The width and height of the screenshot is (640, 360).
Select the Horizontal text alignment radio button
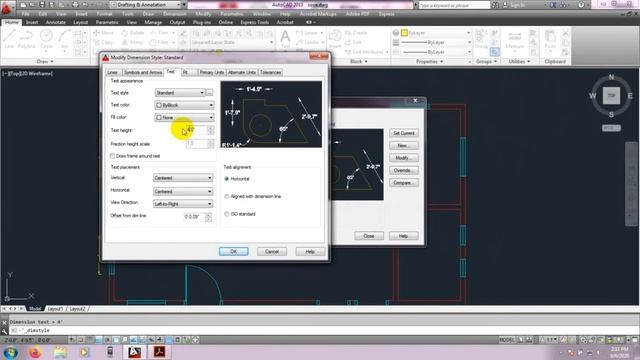[227, 179]
